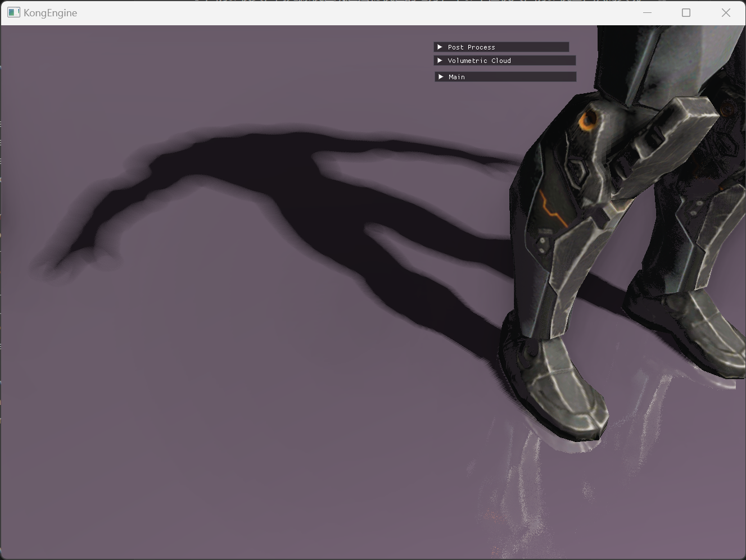Click the KongEngine app icon in title bar
This screenshot has height=560, width=746.
click(13, 12)
